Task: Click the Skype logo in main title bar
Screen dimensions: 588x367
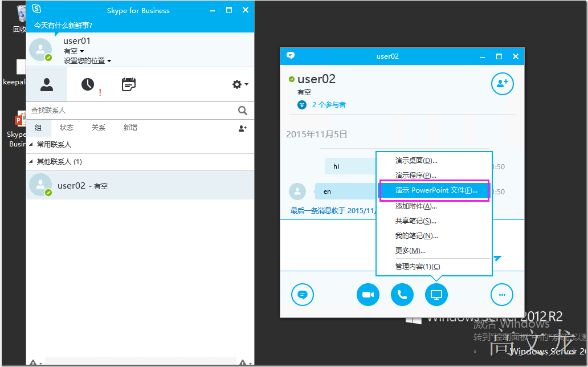Action: point(36,9)
